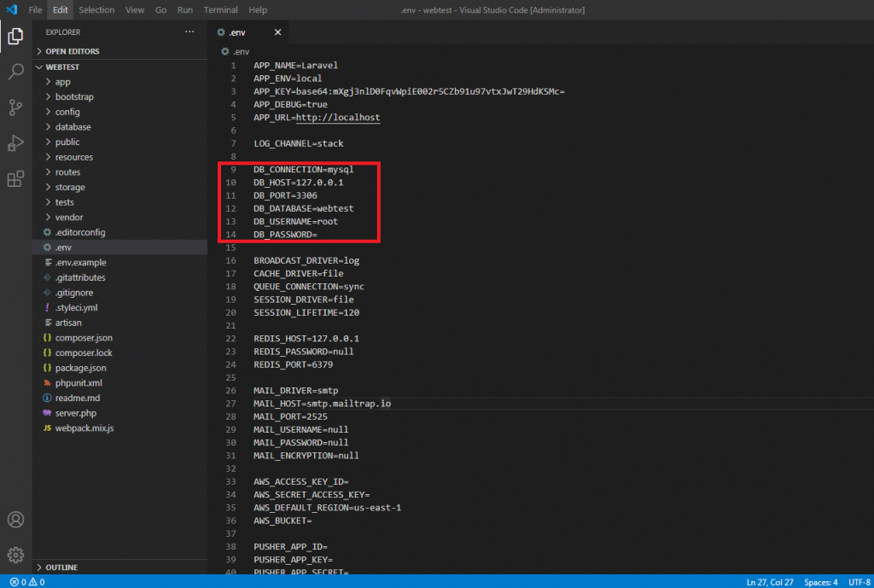Click artisan file icon
This screenshot has width=874, height=588.
pos(49,323)
